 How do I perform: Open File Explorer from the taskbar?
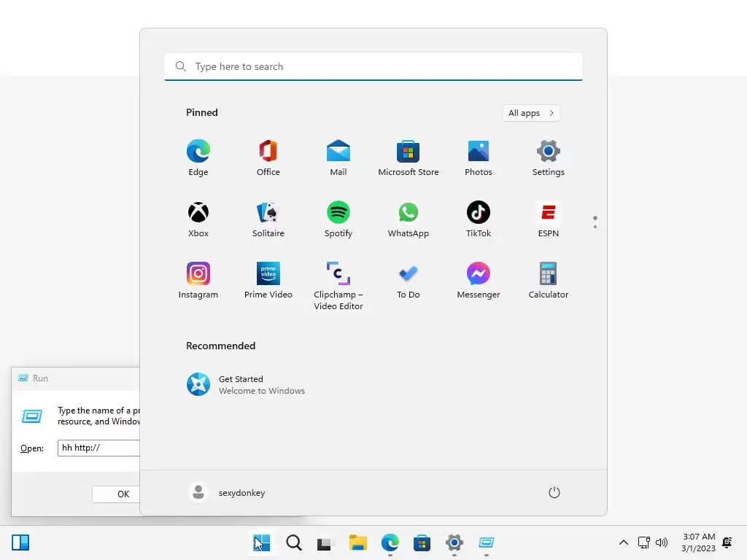(x=357, y=542)
